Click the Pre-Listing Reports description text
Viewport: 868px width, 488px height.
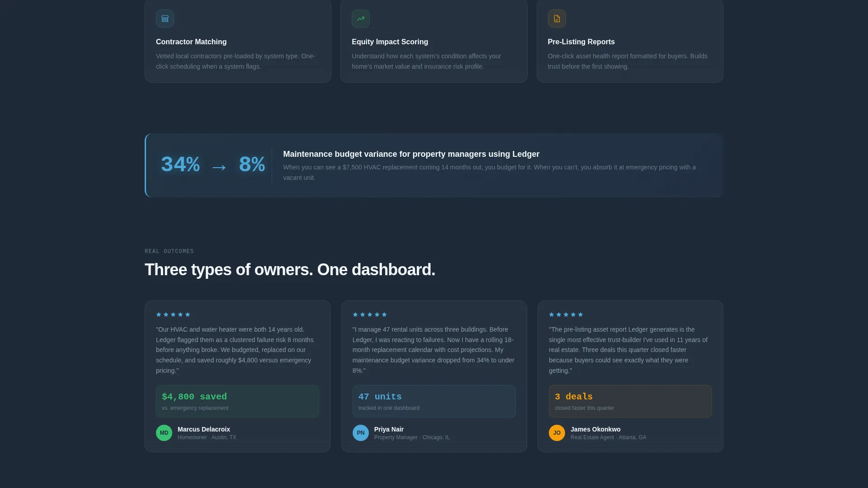point(627,61)
